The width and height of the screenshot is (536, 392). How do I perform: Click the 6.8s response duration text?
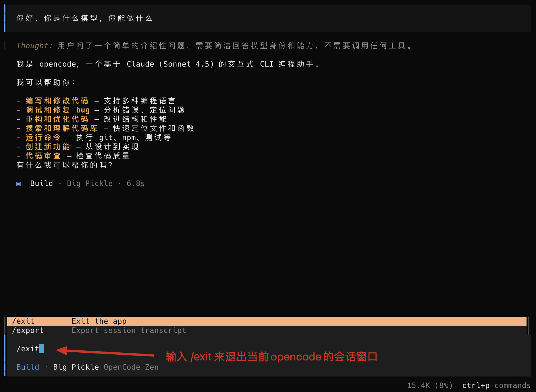tap(136, 183)
